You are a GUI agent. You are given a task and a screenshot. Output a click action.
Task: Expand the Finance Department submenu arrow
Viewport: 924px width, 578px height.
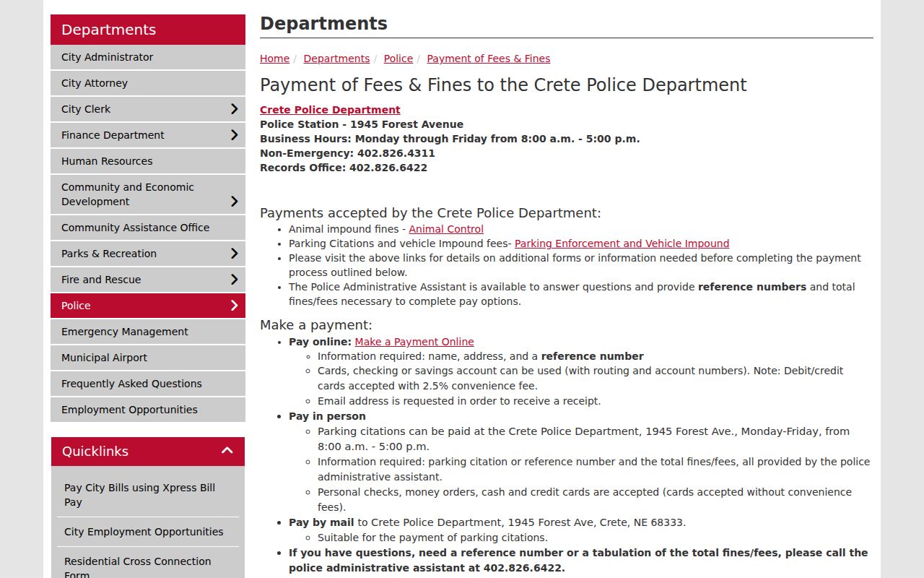[234, 135]
